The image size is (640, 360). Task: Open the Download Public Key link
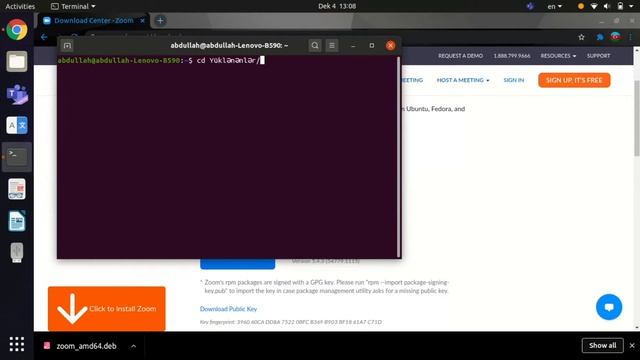point(228,309)
